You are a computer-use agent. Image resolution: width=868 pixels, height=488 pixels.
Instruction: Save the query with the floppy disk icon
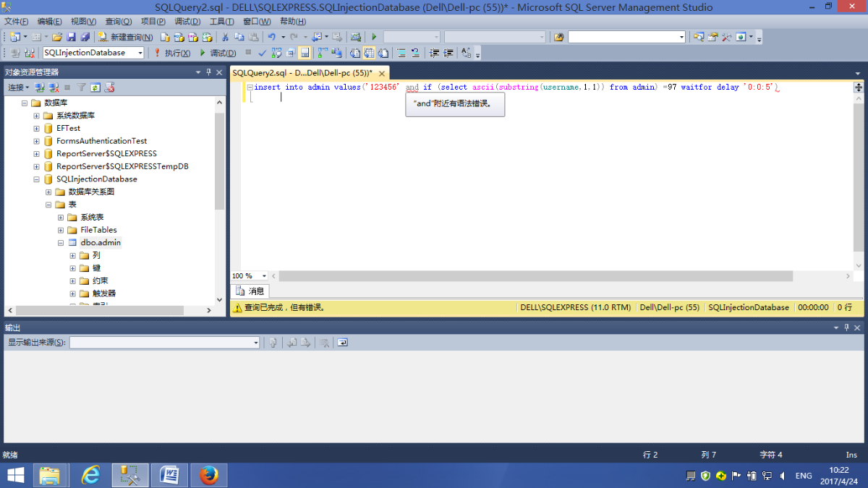coord(71,37)
